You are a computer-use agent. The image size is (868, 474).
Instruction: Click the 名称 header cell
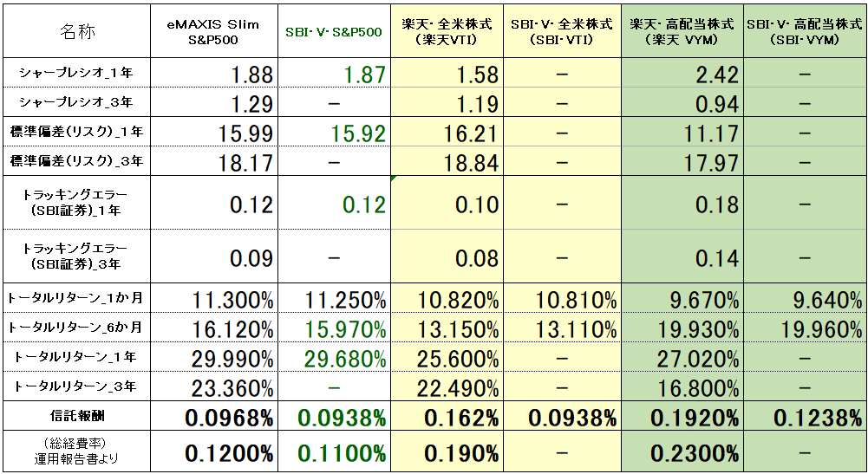pyautogui.click(x=76, y=31)
